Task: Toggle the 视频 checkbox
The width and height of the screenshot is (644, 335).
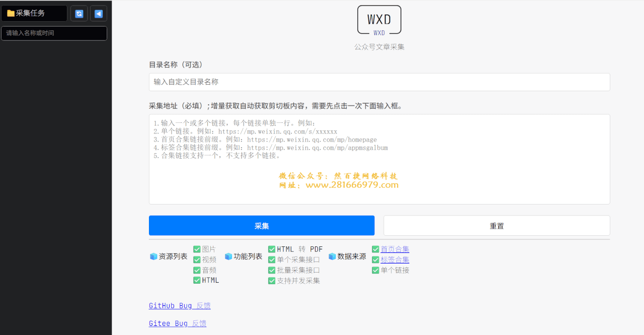Action: click(197, 259)
